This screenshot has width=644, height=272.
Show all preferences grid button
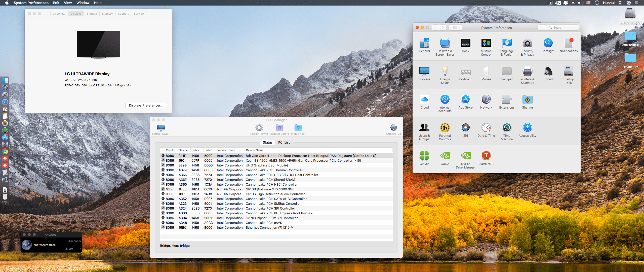coord(455,27)
